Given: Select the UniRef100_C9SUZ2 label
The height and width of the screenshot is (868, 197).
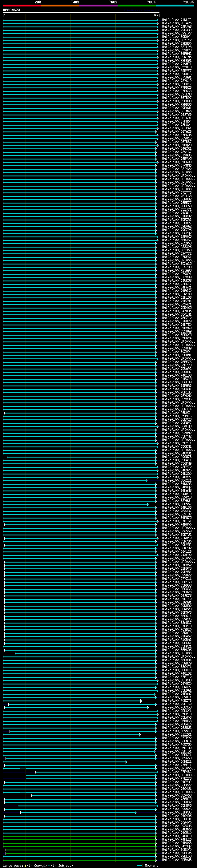Looking at the screenshot, I should (177, 575).
